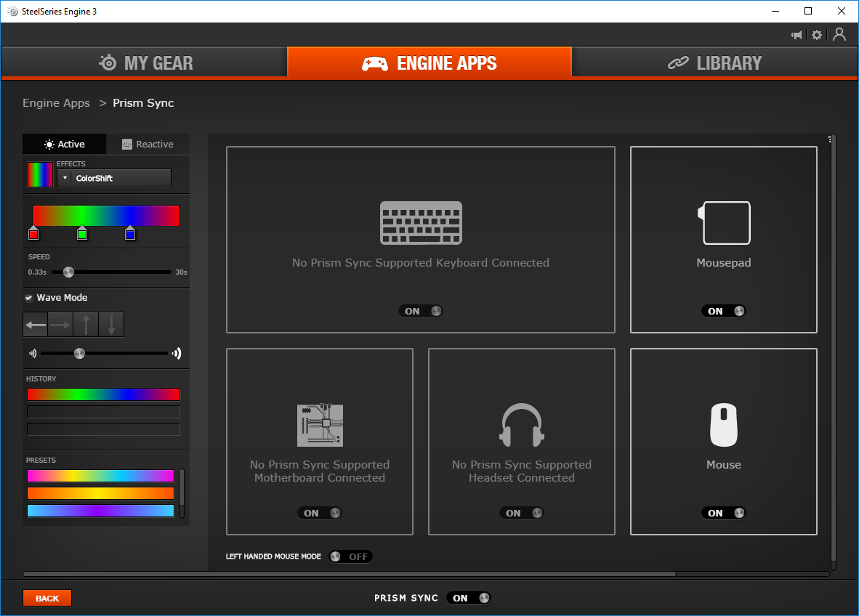The image size is (859, 616).
Task: Click the Back button
Action: (47, 599)
